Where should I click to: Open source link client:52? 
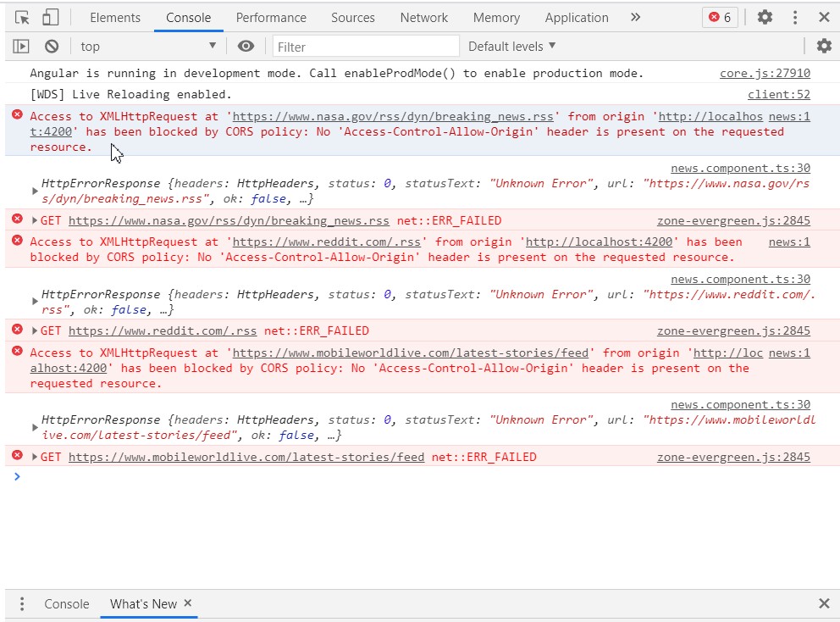(x=778, y=94)
